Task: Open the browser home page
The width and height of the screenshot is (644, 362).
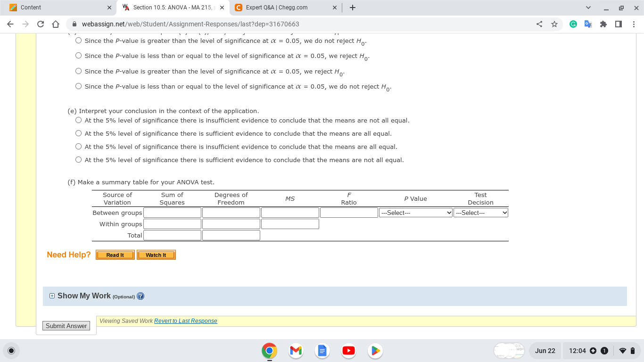Action: point(55,24)
